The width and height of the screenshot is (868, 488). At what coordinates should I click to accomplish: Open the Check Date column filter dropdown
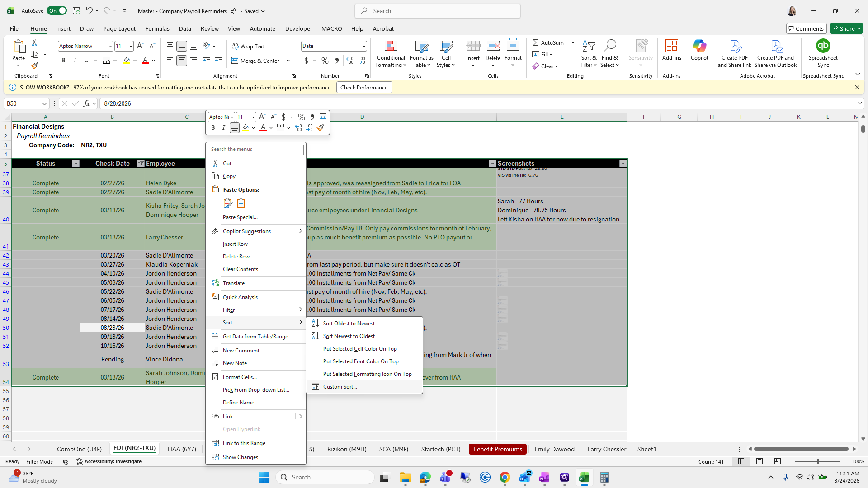coord(141,164)
